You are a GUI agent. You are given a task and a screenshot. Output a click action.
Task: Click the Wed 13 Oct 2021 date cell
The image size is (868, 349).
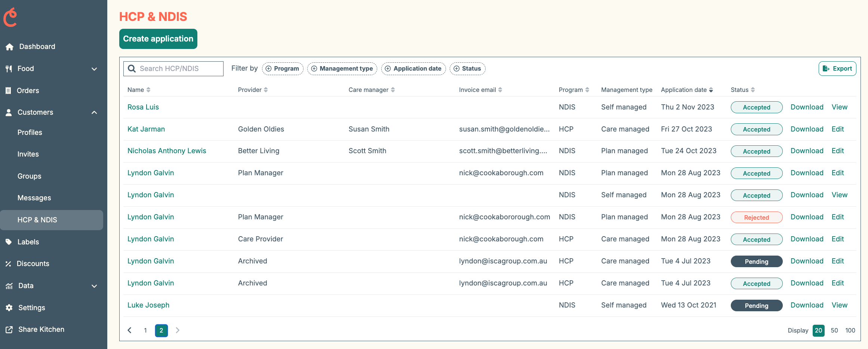(x=689, y=305)
